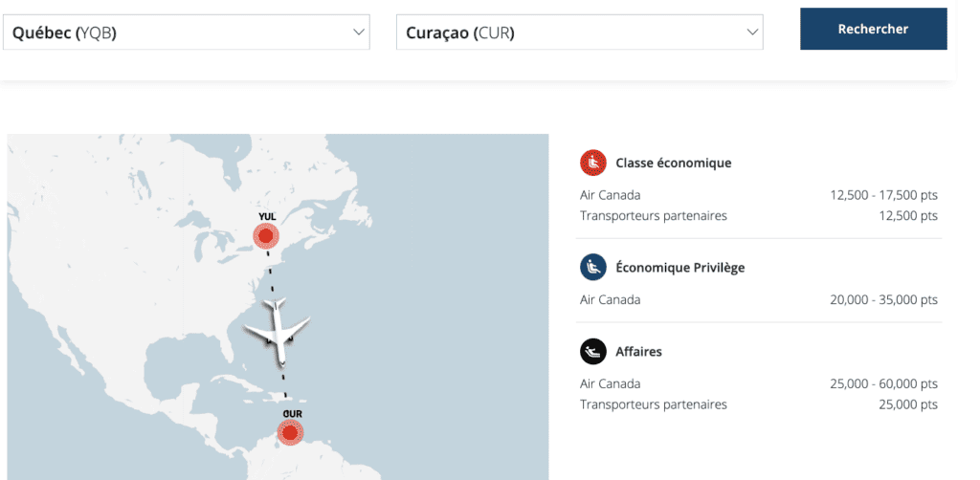Click the Classe économique heading
Screen dimensions: 980x480
[674, 163]
